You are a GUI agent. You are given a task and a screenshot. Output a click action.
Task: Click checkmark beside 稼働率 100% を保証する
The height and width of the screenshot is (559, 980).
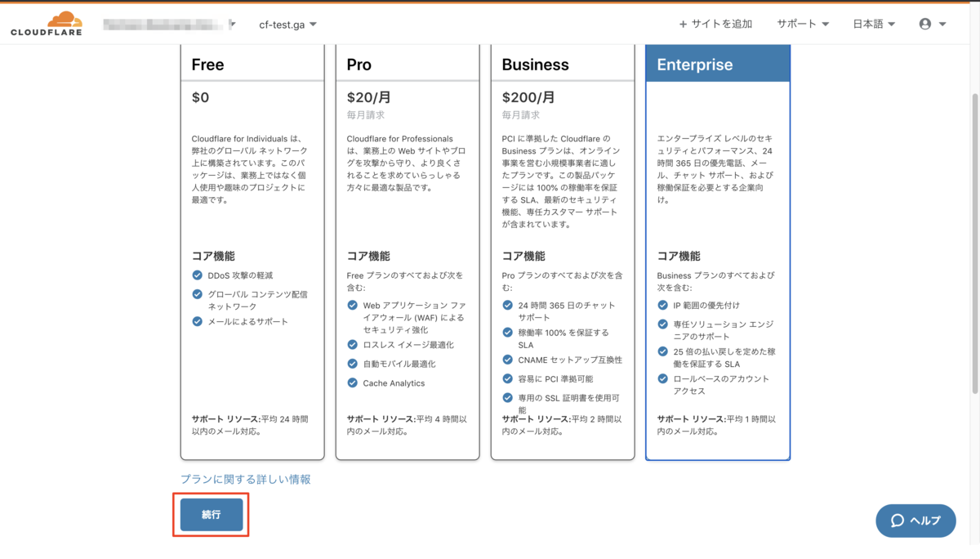tap(507, 333)
